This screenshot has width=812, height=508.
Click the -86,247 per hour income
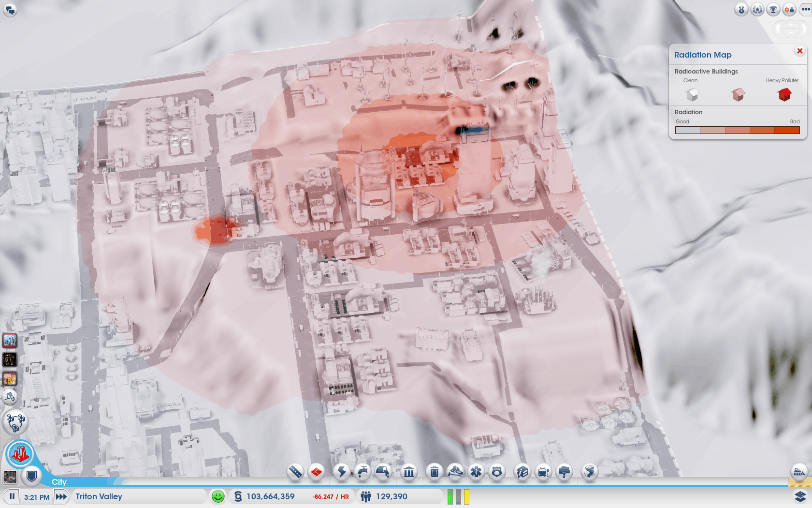(x=331, y=497)
